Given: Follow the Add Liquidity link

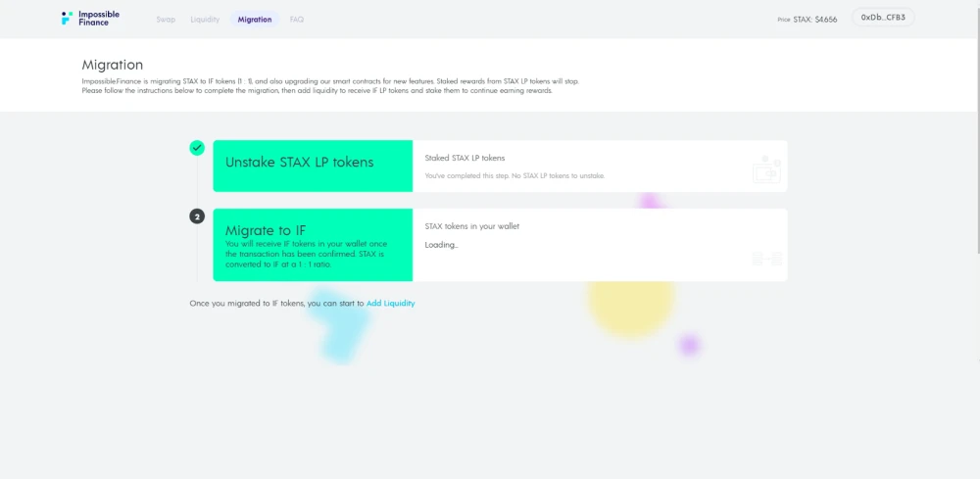Looking at the screenshot, I should click(391, 303).
